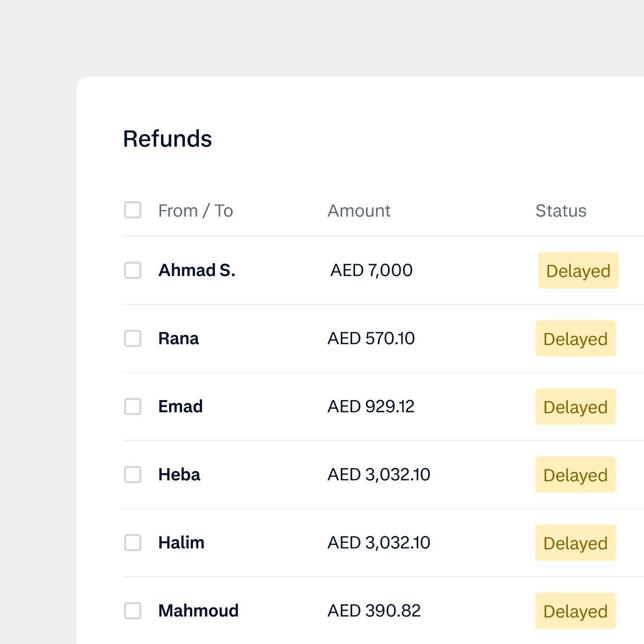Check the Rana refund row checkbox
Screen dimensions: 644x644
[x=133, y=338]
